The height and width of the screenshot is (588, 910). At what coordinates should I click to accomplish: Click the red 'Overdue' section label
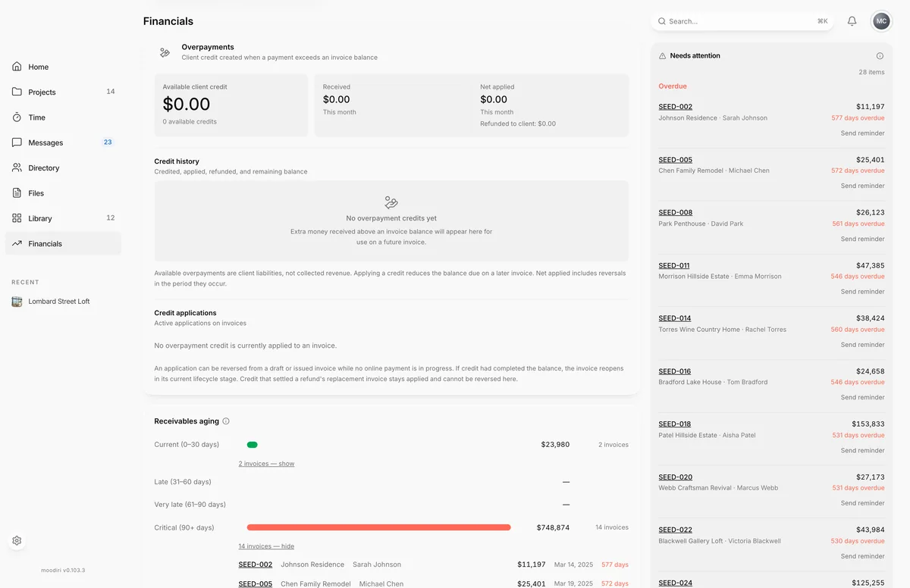click(x=673, y=86)
